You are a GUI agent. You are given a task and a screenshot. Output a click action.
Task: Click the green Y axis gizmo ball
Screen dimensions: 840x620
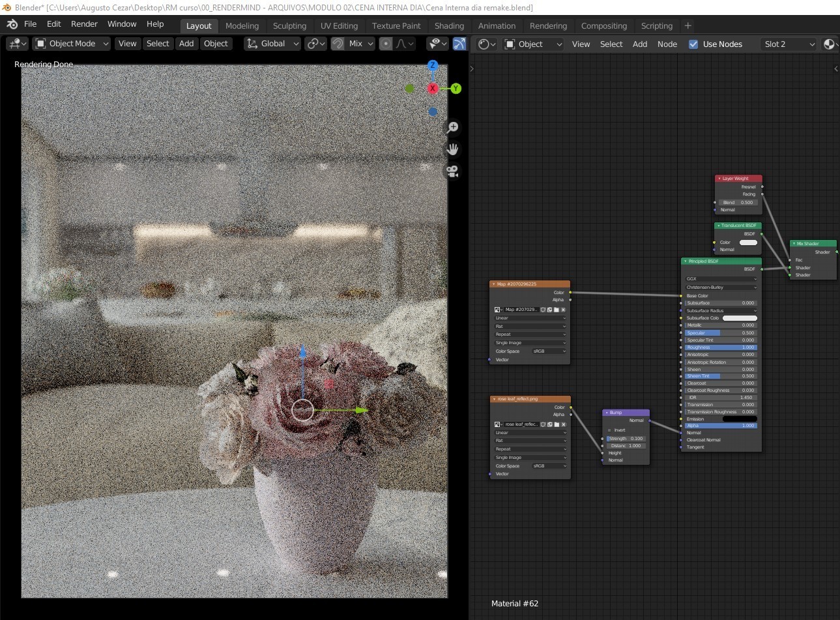tap(456, 89)
